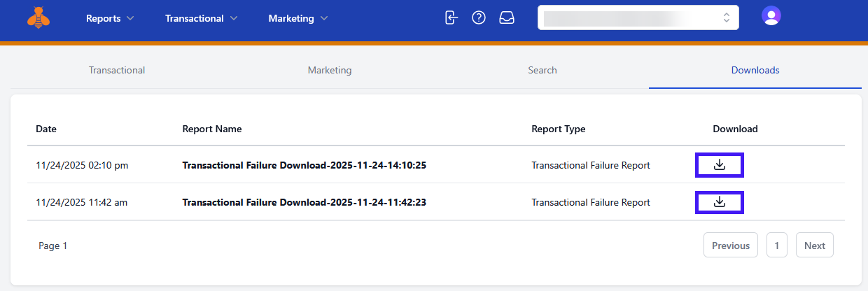
Task: Go to page 1 button
Action: click(x=777, y=246)
